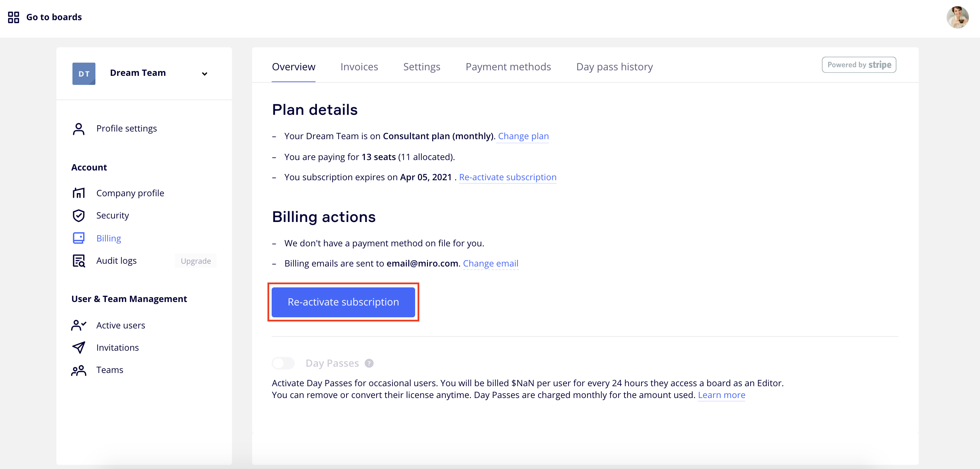980x469 pixels.
Task: Click the Change plan link
Action: coord(523,136)
